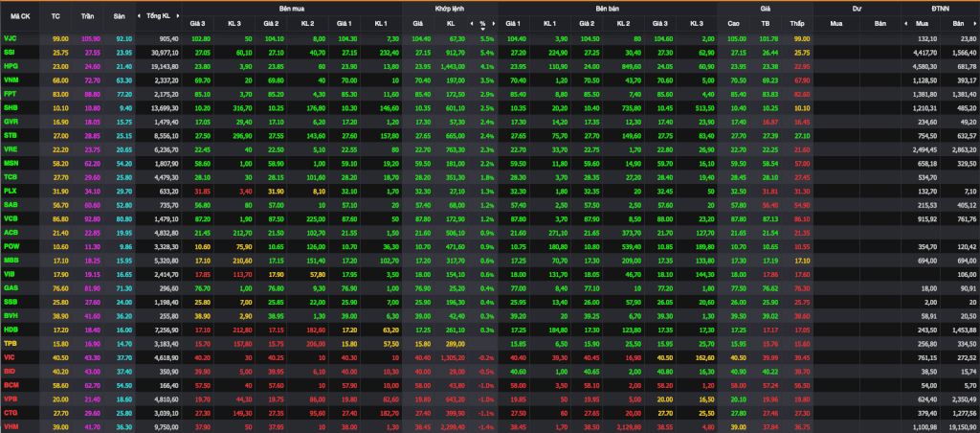Click the right arrow beside Tổng KL header
Image resolution: width=980 pixels, height=433 pixels.
[x=176, y=15]
